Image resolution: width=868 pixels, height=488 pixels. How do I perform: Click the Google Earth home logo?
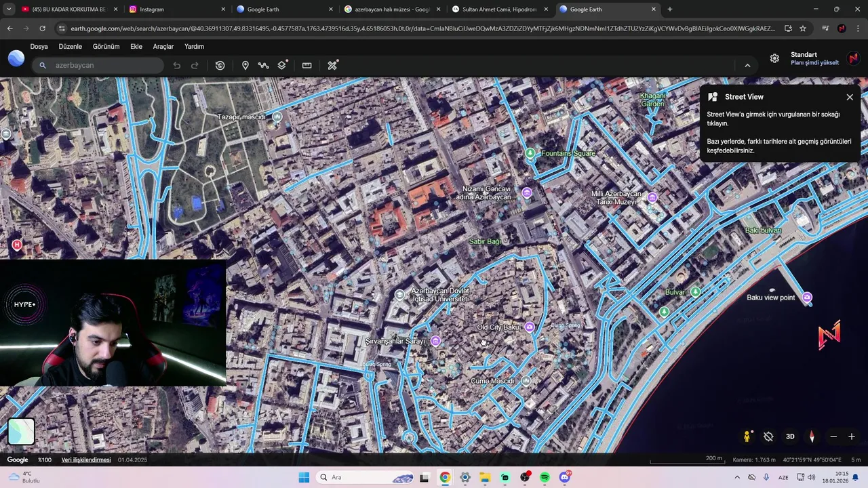pos(16,58)
